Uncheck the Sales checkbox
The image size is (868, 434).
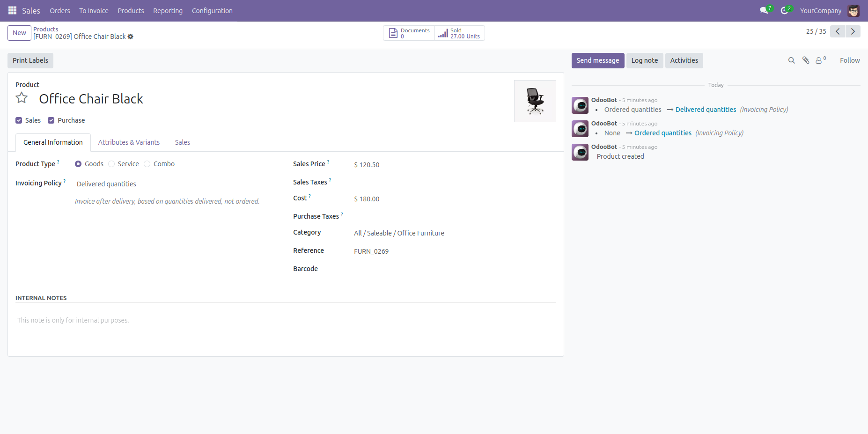coord(19,120)
